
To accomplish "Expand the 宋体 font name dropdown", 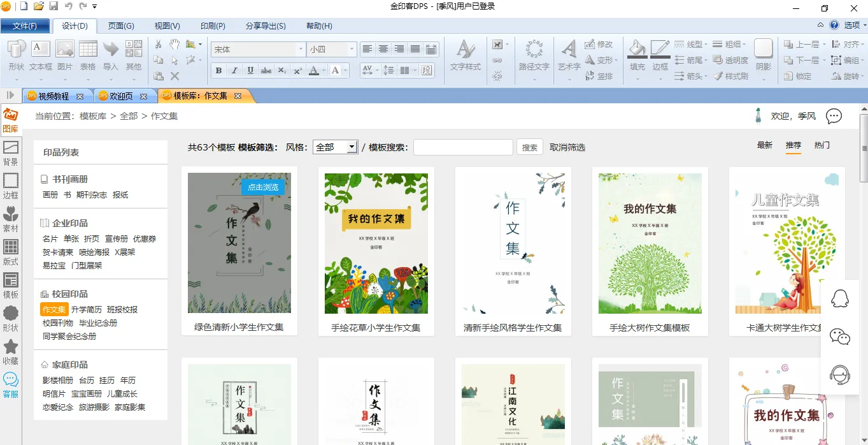I will [x=301, y=49].
